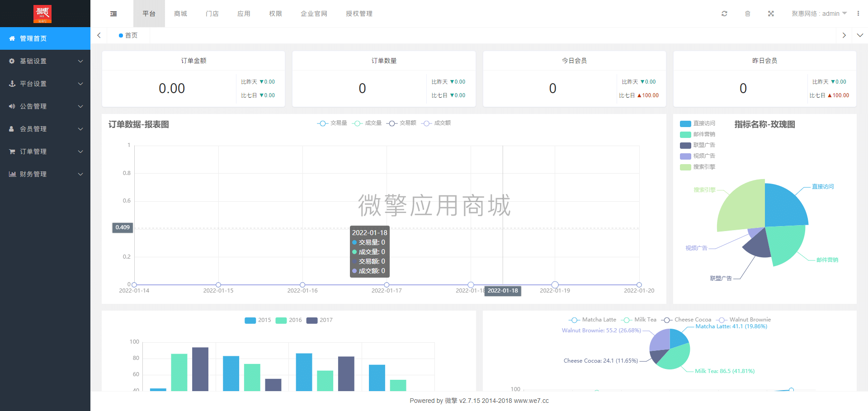Click the 今日会员 card title
Screen dimensions: 868x411
pos(574,61)
